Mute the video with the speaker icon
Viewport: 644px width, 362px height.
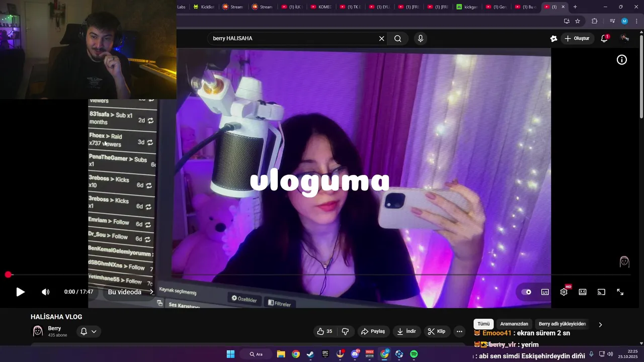[x=45, y=292]
